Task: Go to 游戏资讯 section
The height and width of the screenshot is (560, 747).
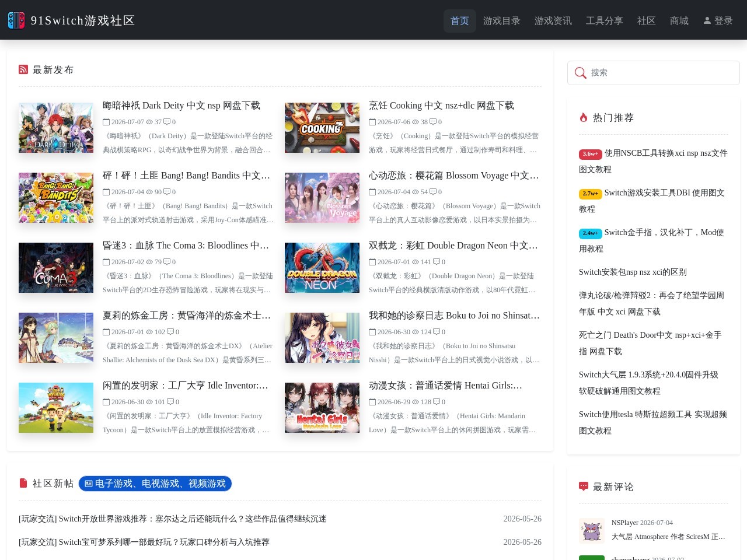Action: pos(553,21)
